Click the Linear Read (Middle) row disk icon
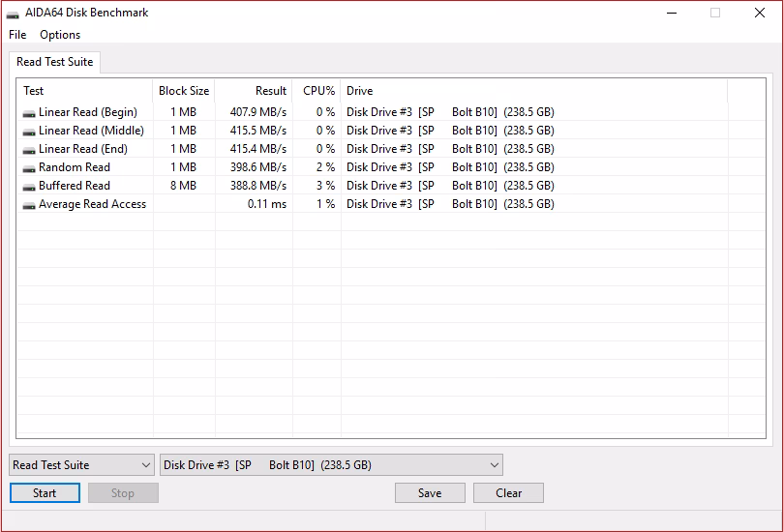Image resolution: width=784 pixels, height=532 pixels. 29,132
